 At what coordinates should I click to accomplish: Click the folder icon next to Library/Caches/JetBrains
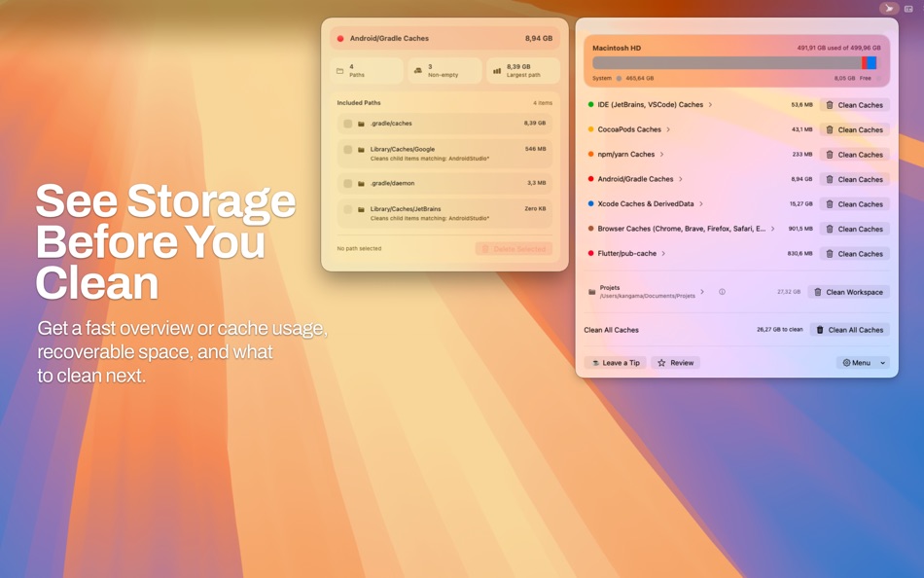point(361,209)
